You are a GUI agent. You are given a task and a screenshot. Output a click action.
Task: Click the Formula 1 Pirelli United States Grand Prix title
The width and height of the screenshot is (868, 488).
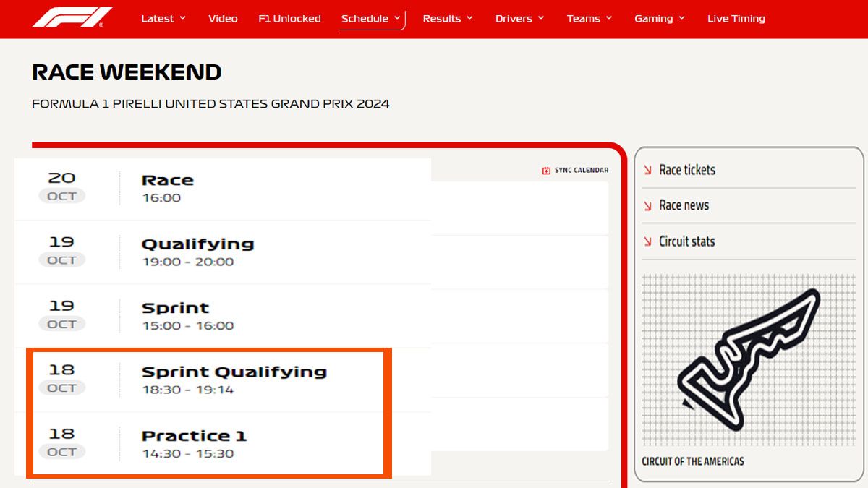210,104
